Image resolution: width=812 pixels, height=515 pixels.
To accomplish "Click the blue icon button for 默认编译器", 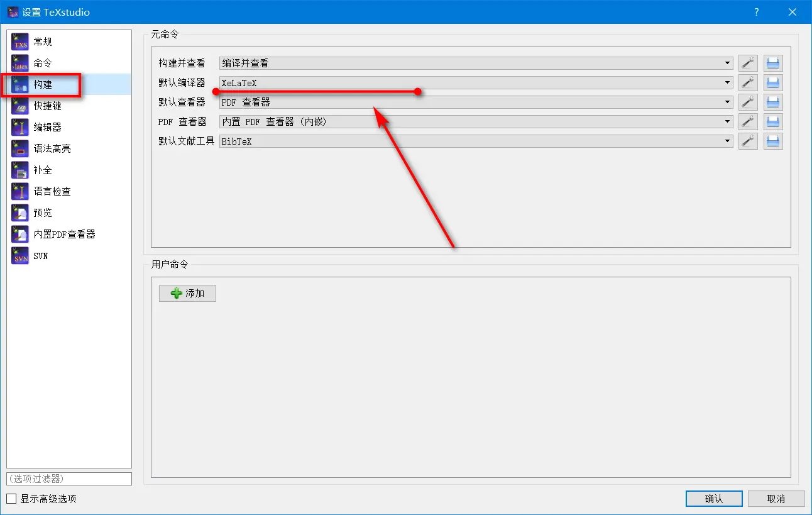I will [773, 82].
